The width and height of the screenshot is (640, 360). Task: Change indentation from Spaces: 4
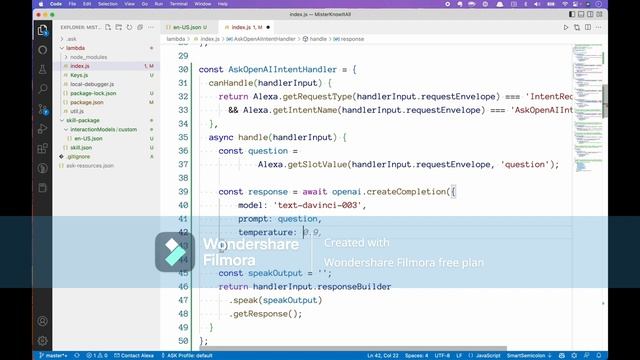[416, 356]
